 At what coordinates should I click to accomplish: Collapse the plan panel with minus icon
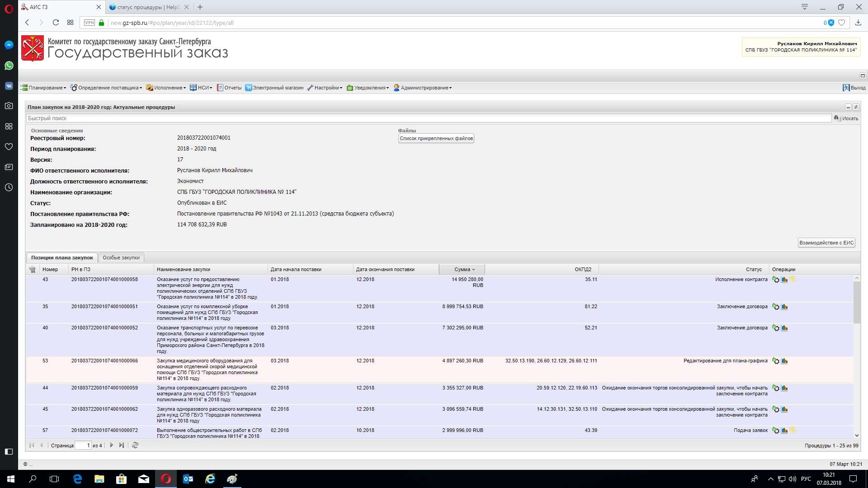[848, 107]
